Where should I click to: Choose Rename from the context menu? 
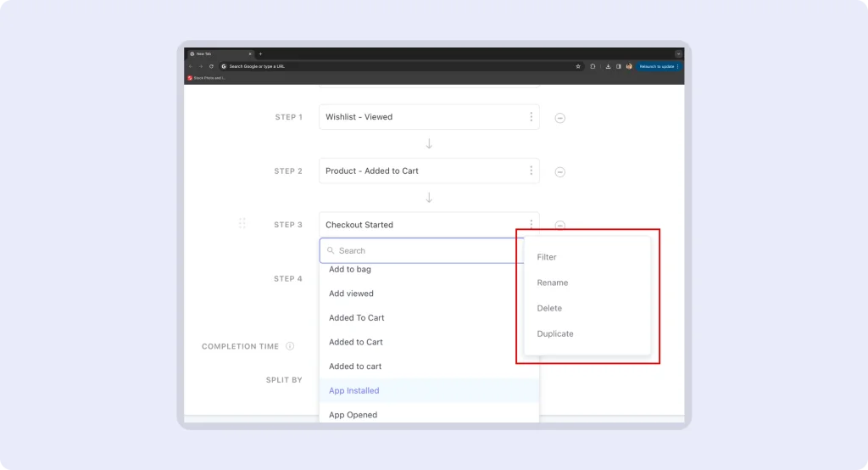pyautogui.click(x=553, y=283)
